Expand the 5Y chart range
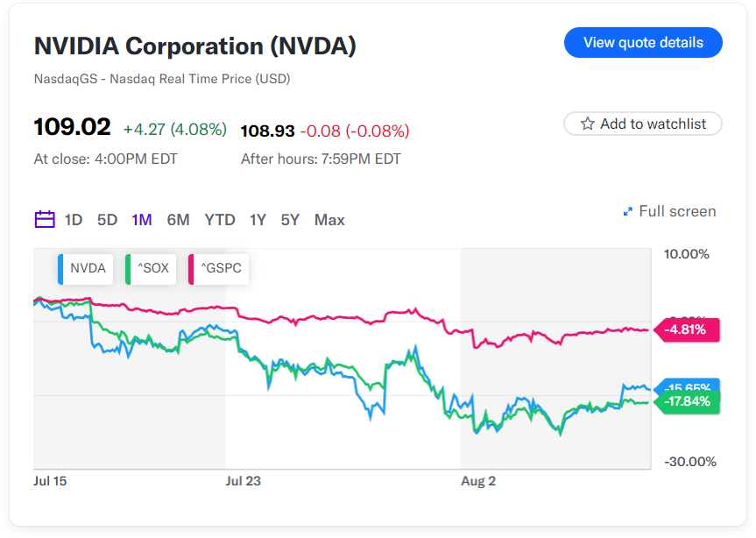The image size is (756, 538). click(290, 219)
